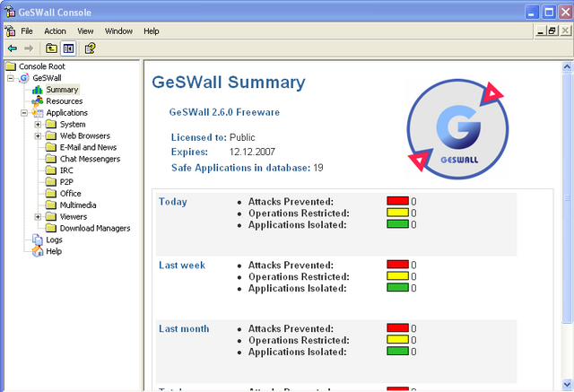The image size is (574, 392).
Task: Click 'Operations Restricted:' under Last month
Action: (x=299, y=340)
